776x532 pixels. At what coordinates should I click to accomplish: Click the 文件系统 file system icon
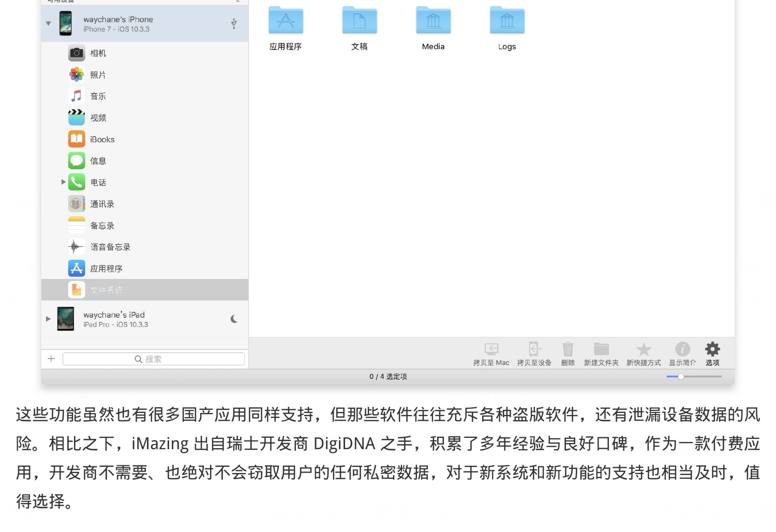(77, 290)
